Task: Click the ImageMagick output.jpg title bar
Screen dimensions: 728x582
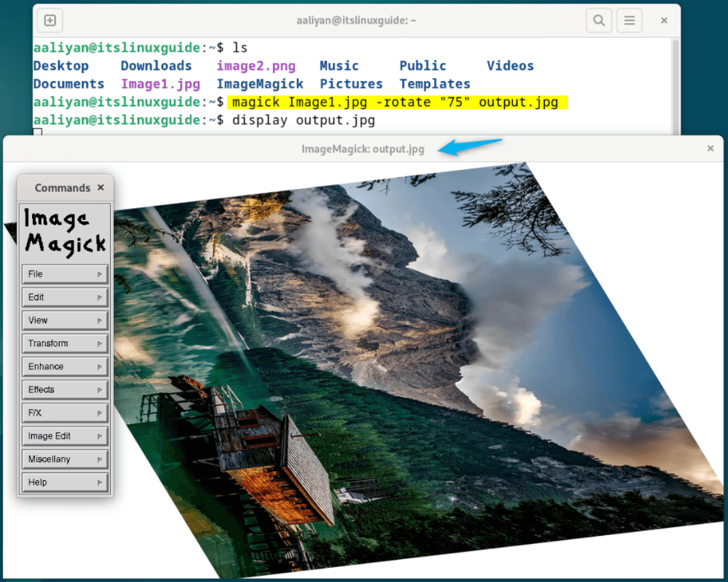Action: point(363,148)
